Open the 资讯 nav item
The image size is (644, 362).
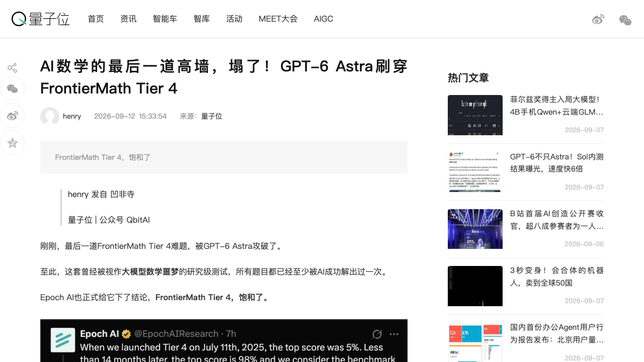128,19
